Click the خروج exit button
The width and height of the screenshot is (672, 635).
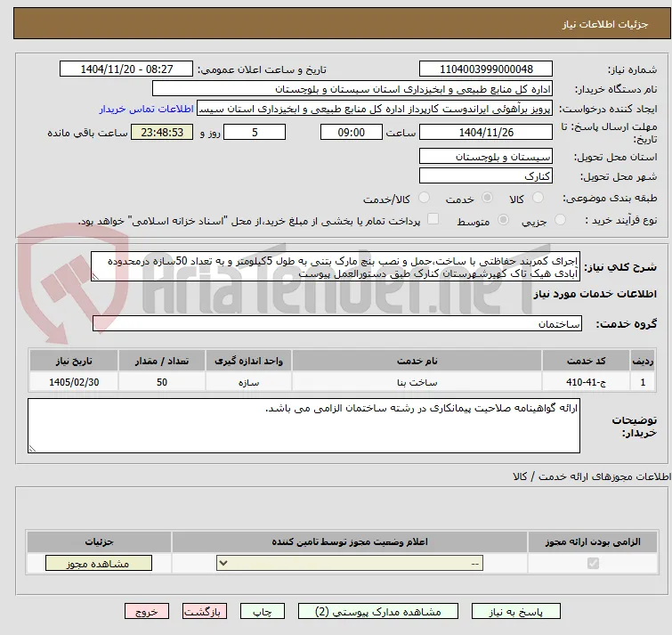pos(147,612)
